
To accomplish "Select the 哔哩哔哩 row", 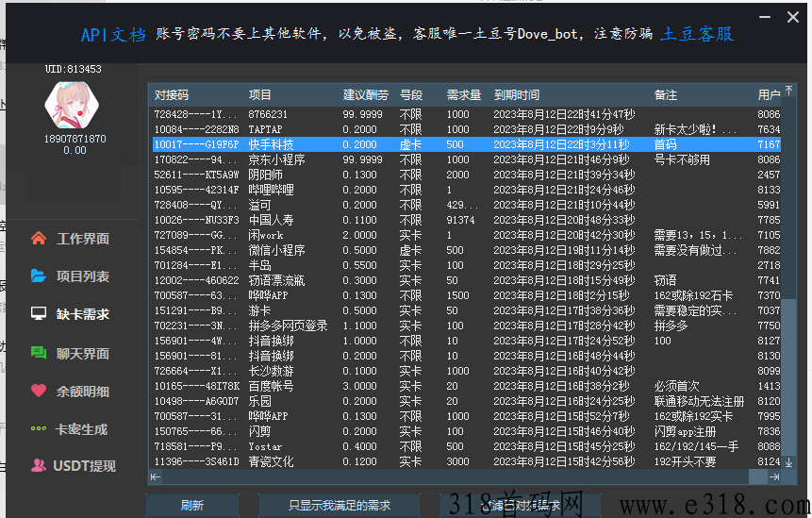I will (x=466, y=190).
